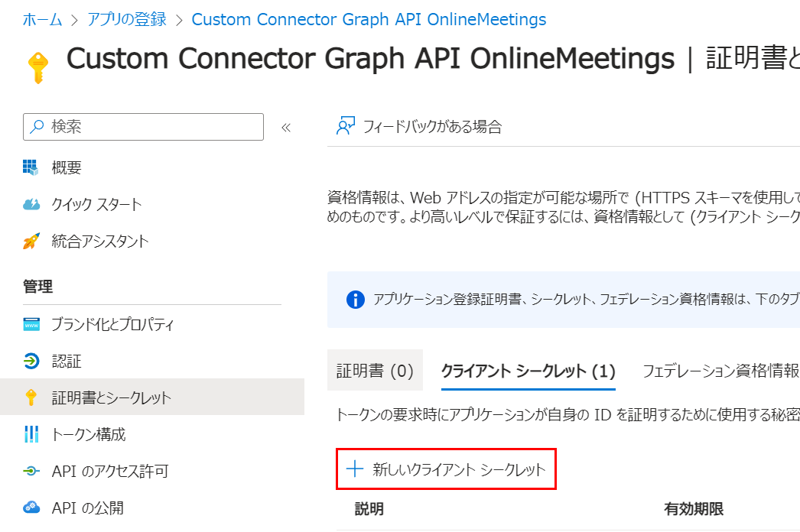Click 新しいクライアント シークレット button
Image resolution: width=800 pixels, height=532 pixels.
pos(447,469)
